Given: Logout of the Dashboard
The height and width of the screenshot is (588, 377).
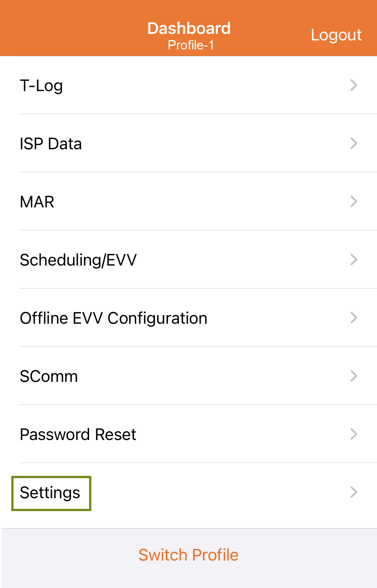Looking at the screenshot, I should [336, 35].
